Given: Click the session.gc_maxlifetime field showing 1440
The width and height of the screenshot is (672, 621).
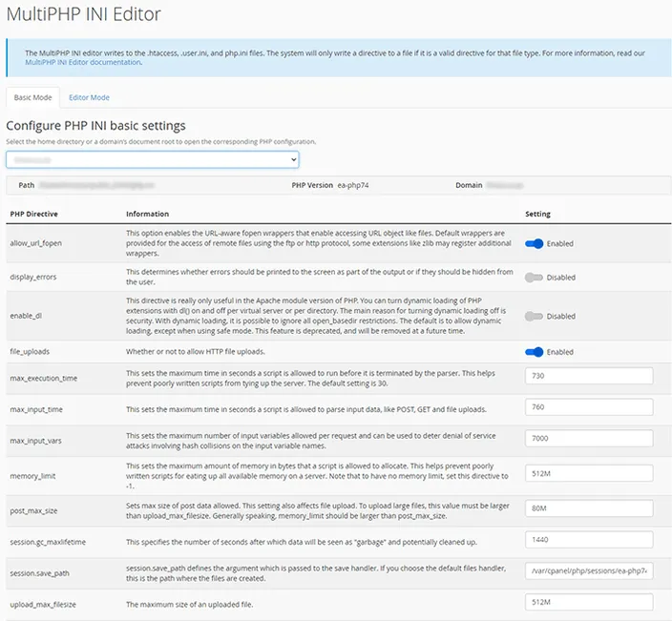Looking at the screenshot, I should (589, 540).
